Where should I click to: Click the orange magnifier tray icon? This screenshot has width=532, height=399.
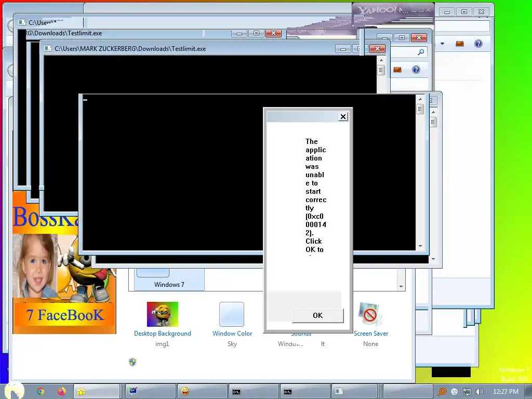(442, 392)
